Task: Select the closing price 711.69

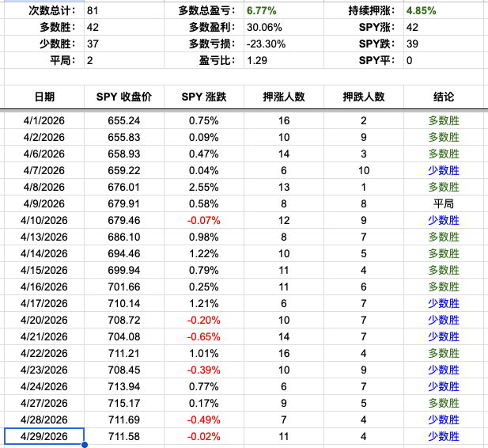Action: (x=124, y=420)
